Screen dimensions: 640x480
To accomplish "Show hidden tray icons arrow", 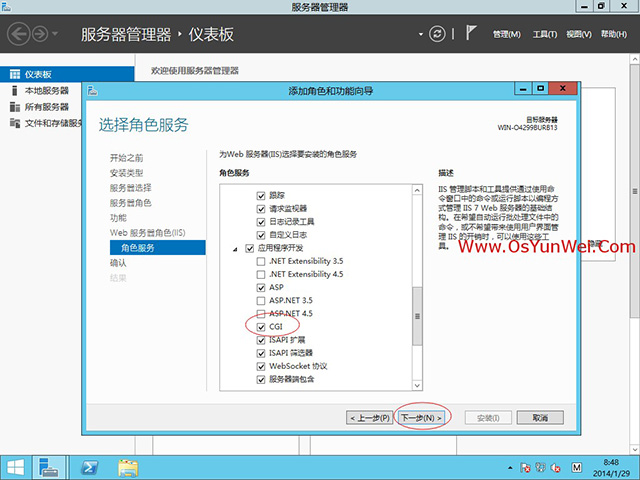I will pyautogui.click(x=510, y=468).
